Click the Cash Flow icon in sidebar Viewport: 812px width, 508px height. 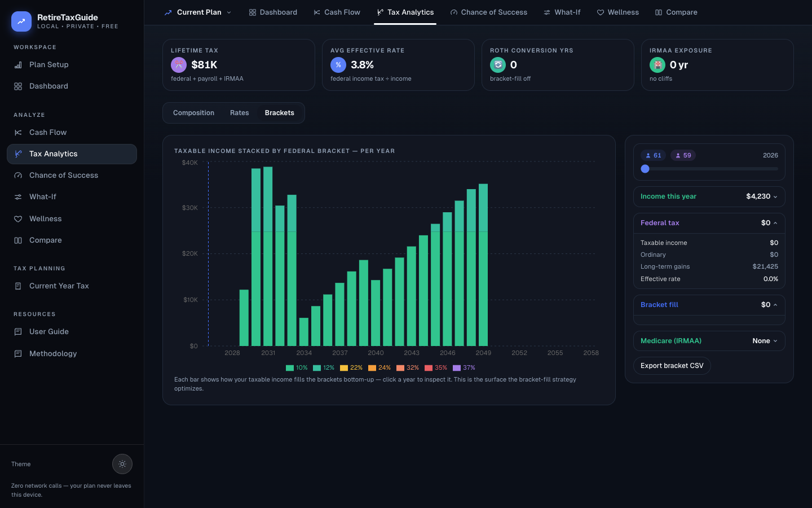pyautogui.click(x=18, y=133)
